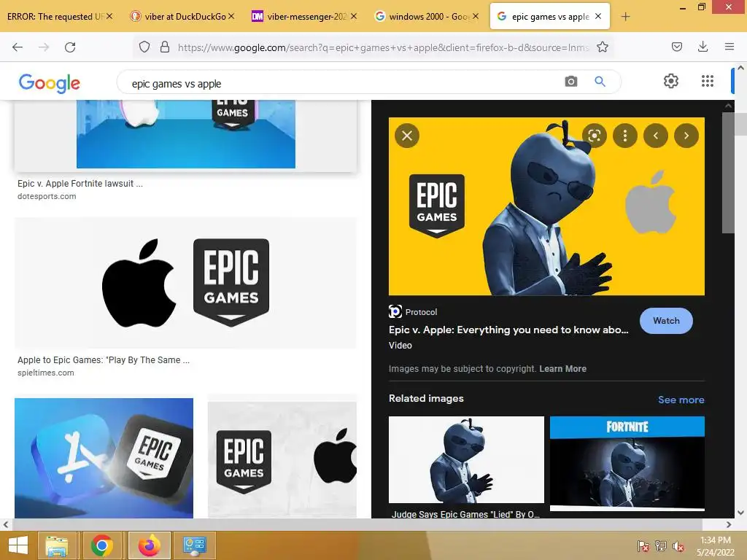747x560 pixels.
Task: Open Windows Start menu
Action: pyautogui.click(x=18, y=545)
